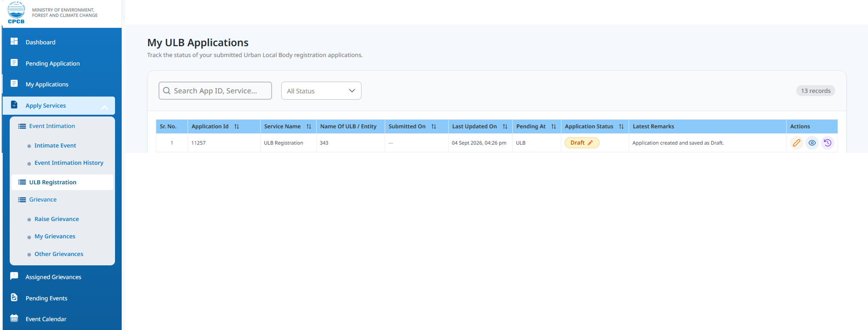Focus the Search App ID field
This screenshot has width=868, height=330.
pos(215,91)
